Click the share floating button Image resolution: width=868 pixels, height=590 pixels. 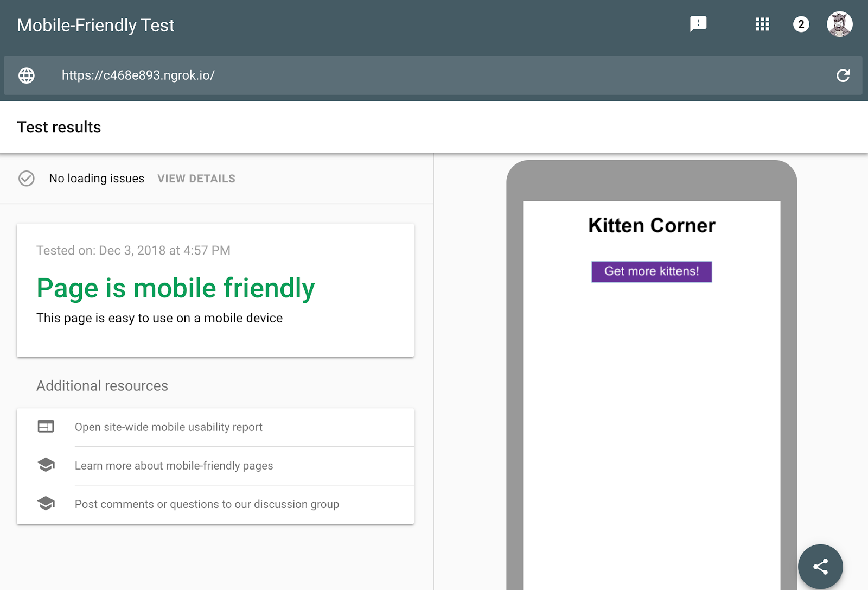(x=820, y=566)
